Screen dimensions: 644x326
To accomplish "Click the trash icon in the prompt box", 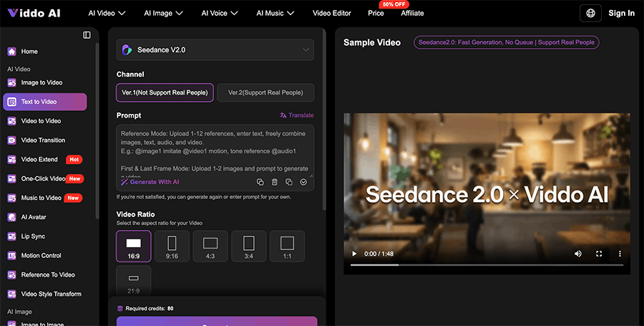I will (275, 182).
